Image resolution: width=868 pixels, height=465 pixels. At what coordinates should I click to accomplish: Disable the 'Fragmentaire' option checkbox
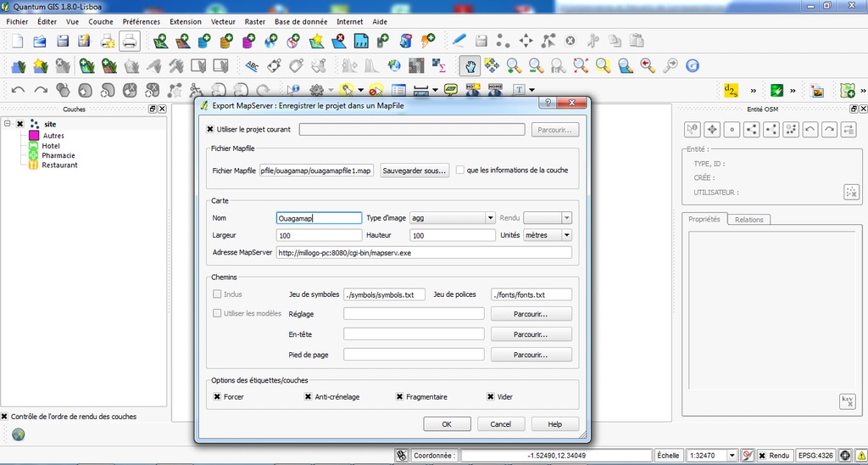pyautogui.click(x=400, y=396)
